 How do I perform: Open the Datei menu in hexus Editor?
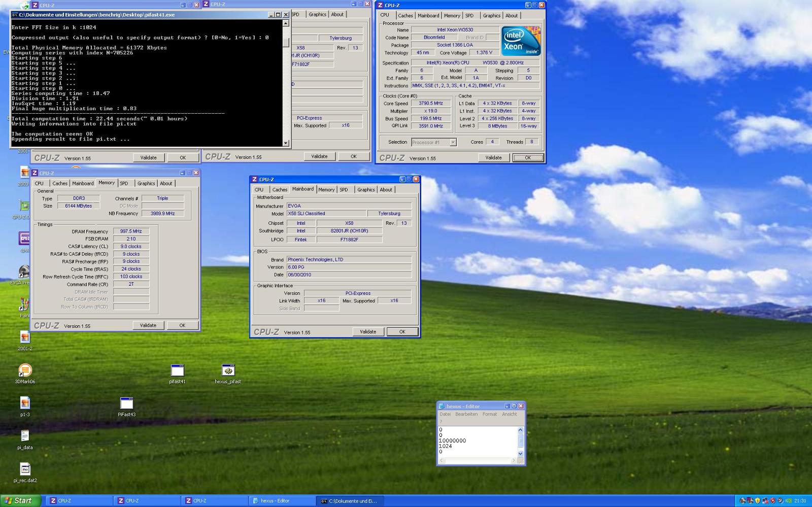[445, 414]
